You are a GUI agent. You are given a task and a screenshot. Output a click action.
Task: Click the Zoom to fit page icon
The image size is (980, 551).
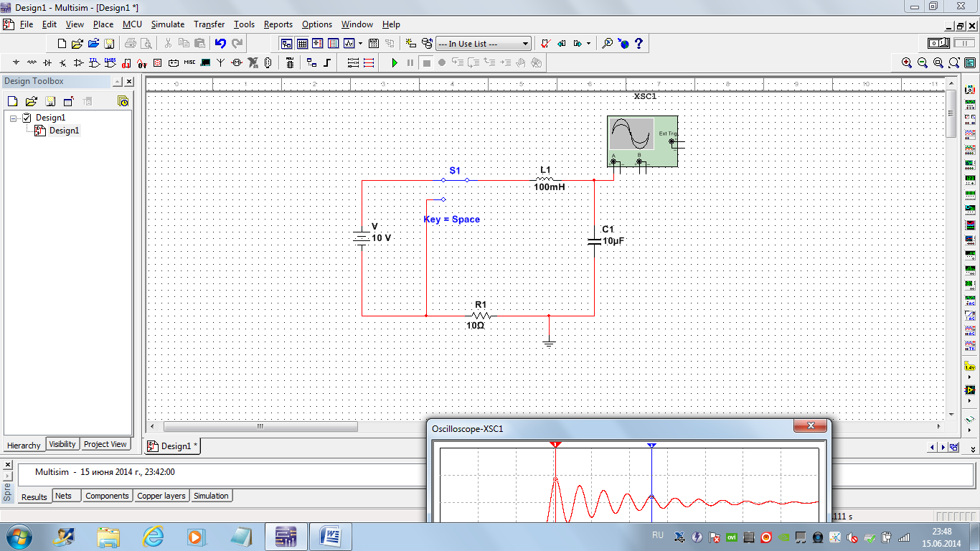coord(954,62)
